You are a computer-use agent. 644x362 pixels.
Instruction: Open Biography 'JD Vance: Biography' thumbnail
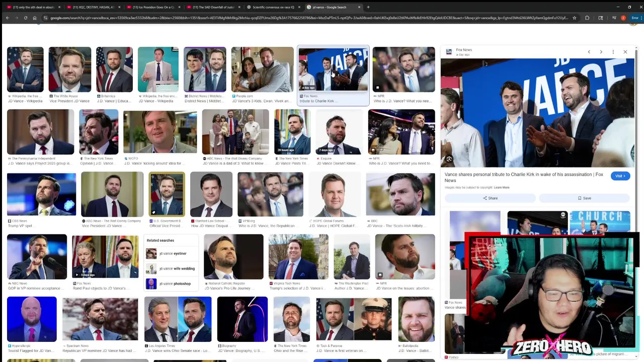click(243, 319)
